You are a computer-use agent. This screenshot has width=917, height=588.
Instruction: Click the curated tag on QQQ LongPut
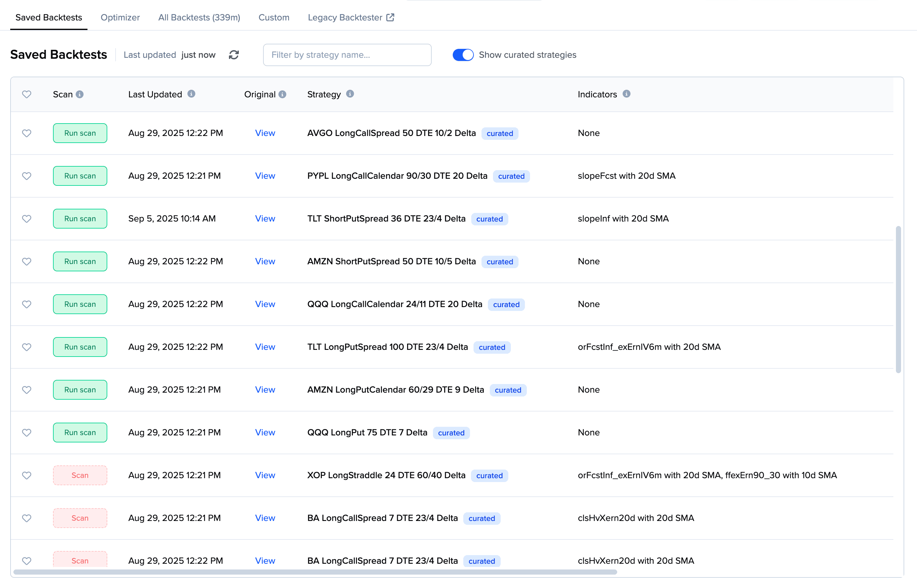point(451,433)
